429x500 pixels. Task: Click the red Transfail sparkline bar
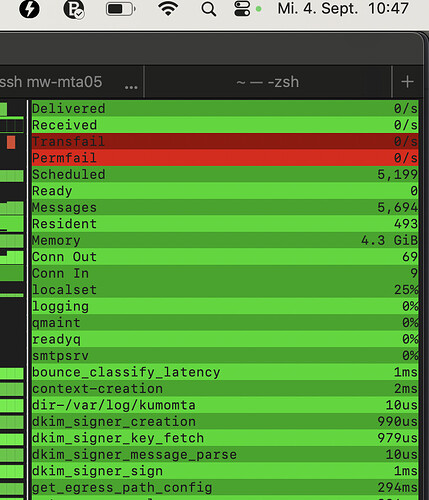[x=11, y=142]
